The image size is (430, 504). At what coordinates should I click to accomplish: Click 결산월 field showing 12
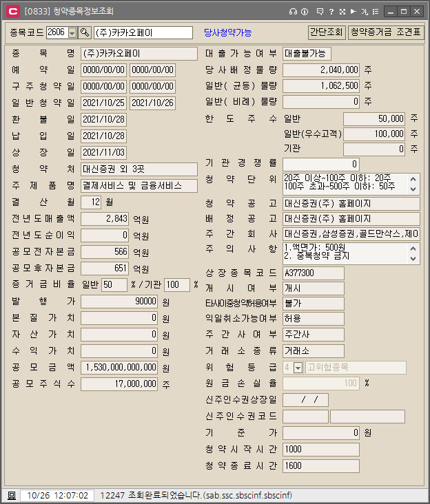(91, 202)
